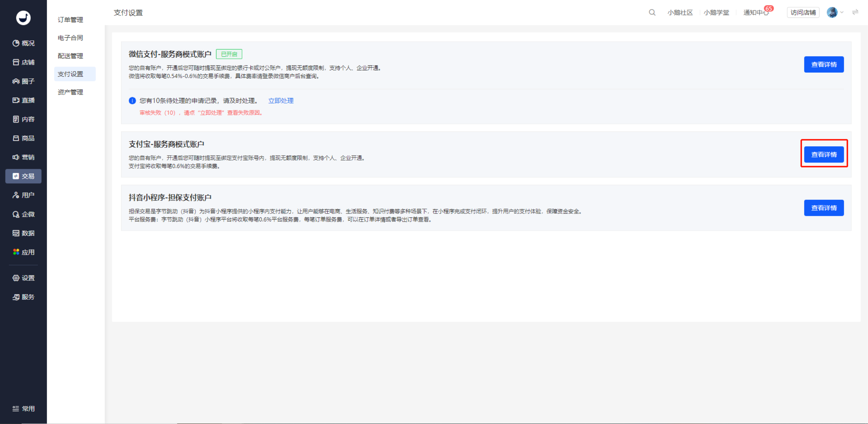Screen dimensions: 868x424
Task: View details of 抖音小程序 guaranteed payment account
Action: pyautogui.click(x=824, y=207)
